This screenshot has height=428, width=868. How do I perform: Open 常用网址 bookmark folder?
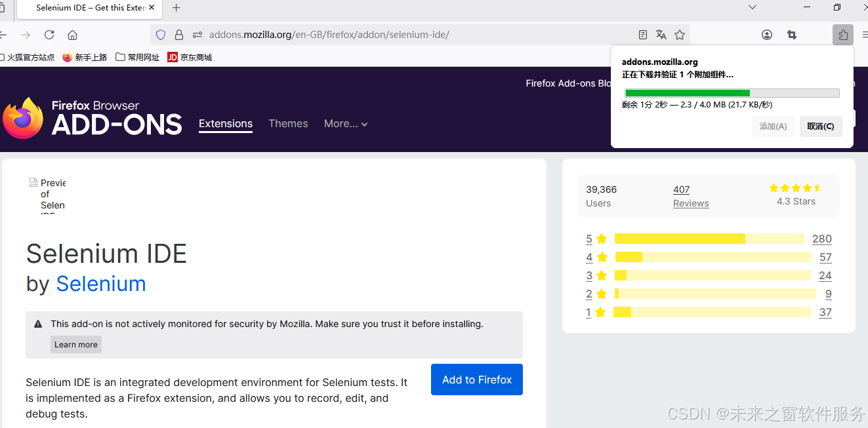(137, 58)
